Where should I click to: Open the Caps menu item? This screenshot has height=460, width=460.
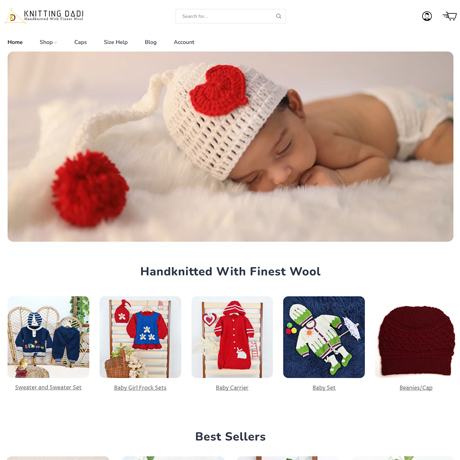(x=80, y=42)
